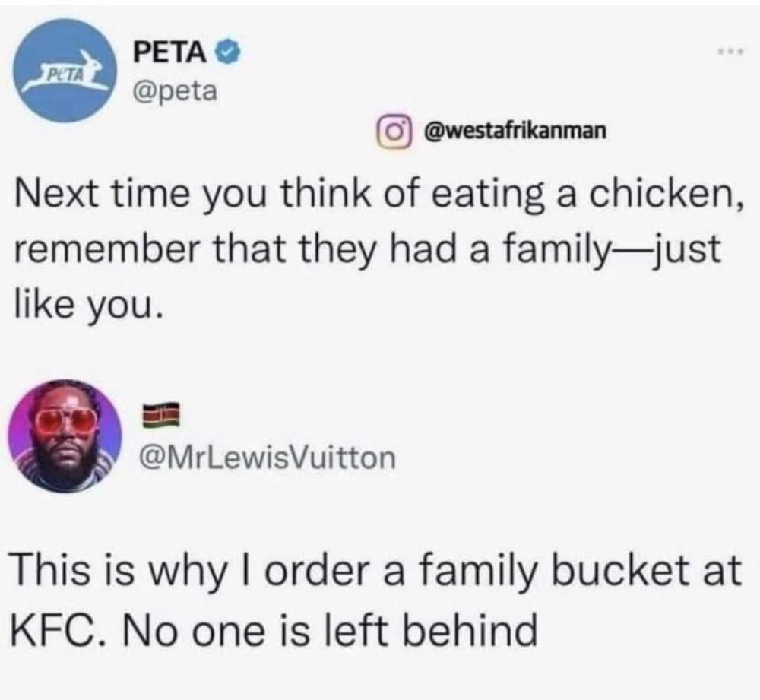
Task: Click "This is why I order" reply opening
Action: 193,569
